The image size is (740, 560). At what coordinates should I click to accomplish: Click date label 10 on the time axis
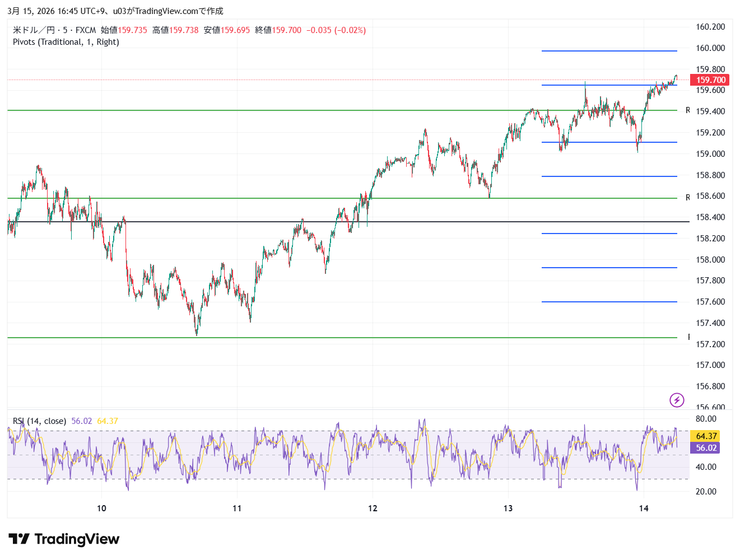pos(101,508)
